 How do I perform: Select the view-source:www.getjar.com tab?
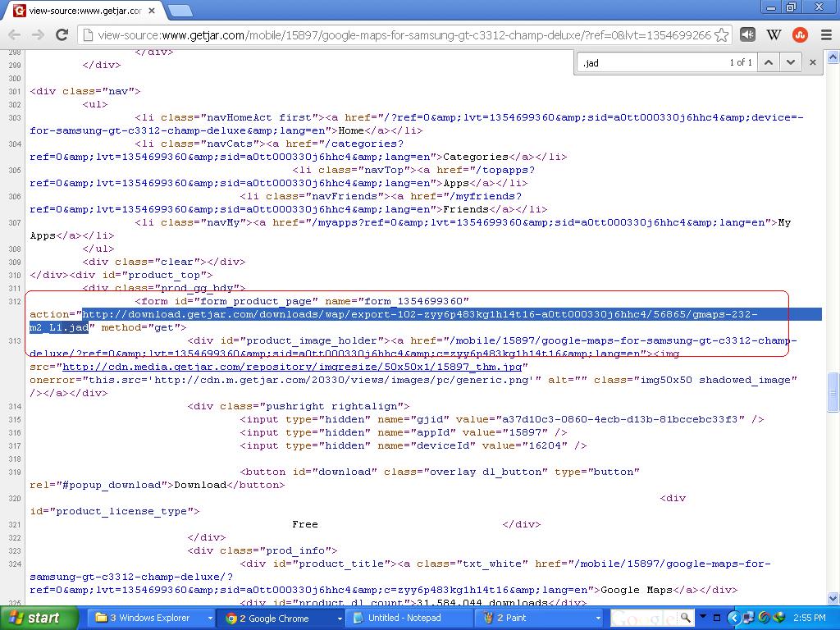coord(84,11)
